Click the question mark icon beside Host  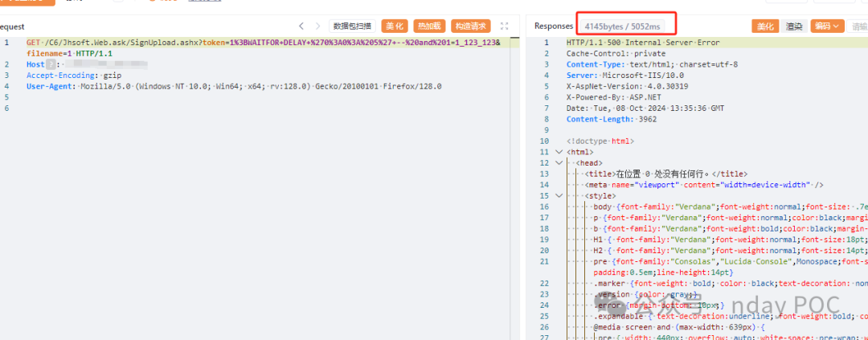point(49,65)
